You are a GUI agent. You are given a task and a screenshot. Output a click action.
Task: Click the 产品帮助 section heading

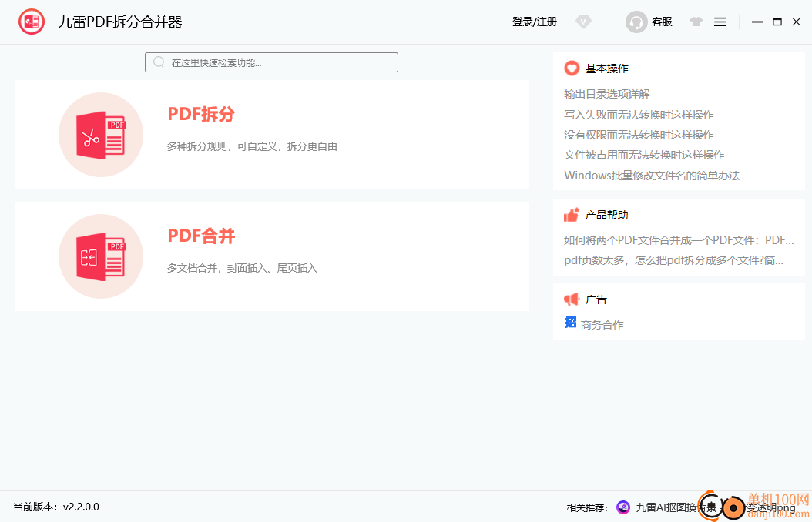pyautogui.click(x=607, y=215)
